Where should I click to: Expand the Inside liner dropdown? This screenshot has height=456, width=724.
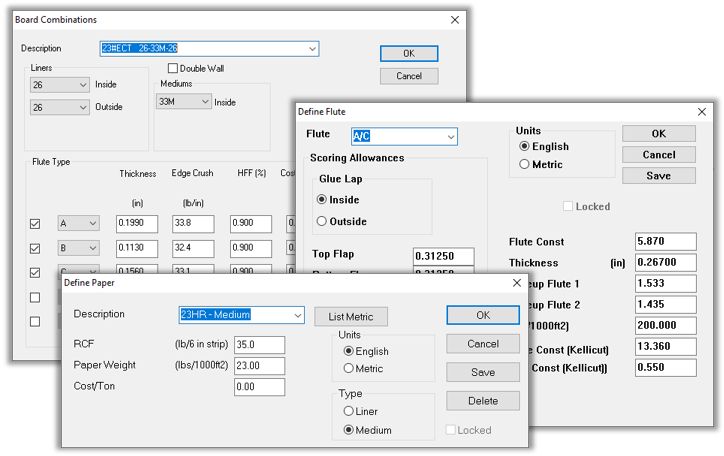point(82,85)
